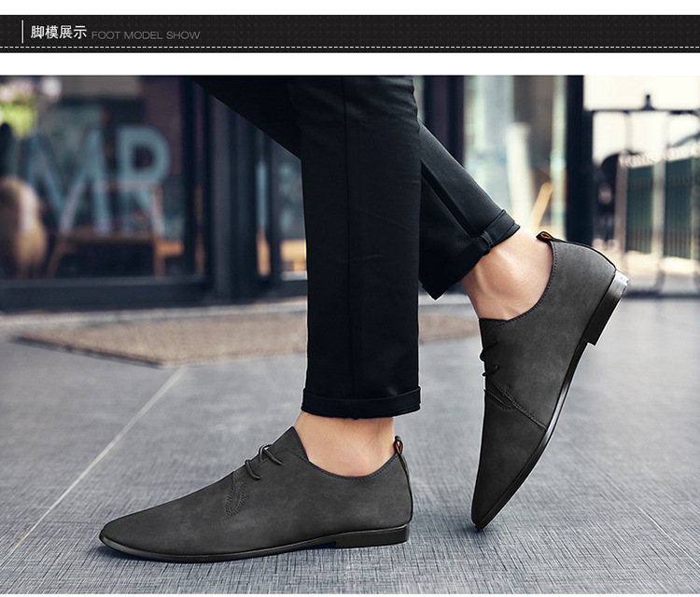The height and width of the screenshot is (597, 700).
Task: Click the orange heel tab on the grounded shoe
Action: (399, 447)
